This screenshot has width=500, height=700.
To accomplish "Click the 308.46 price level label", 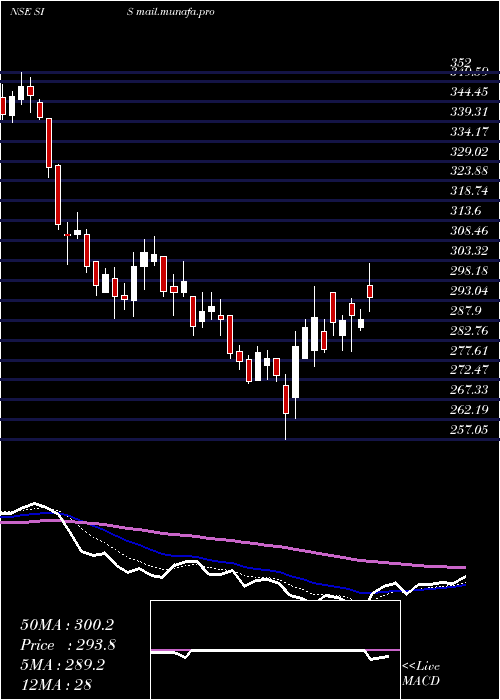I will pyautogui.click(x=469, y=231).
